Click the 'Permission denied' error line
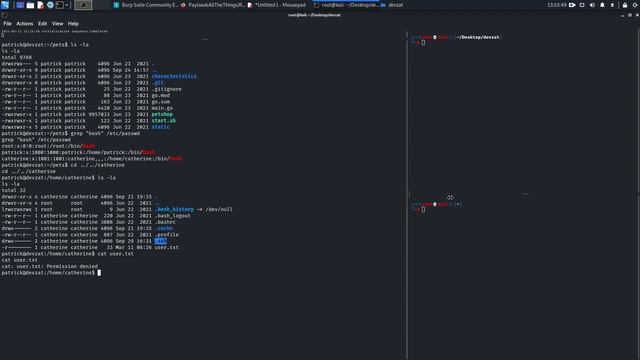Screen dimensions: 640x360 coord(49,266)
